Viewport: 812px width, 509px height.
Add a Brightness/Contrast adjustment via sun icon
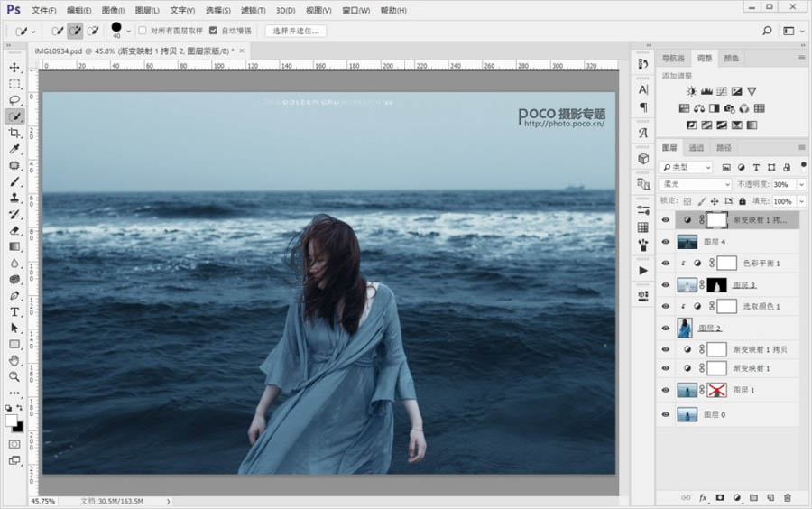691,91
